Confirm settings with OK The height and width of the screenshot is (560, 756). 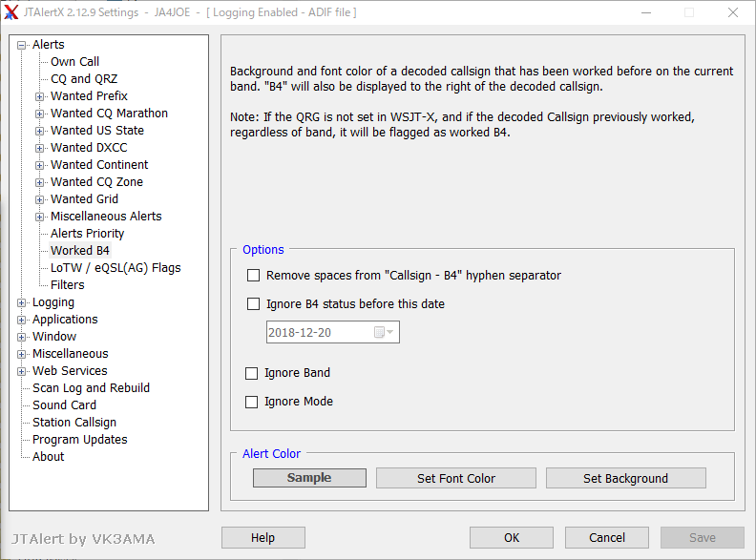tap(512, 537)
